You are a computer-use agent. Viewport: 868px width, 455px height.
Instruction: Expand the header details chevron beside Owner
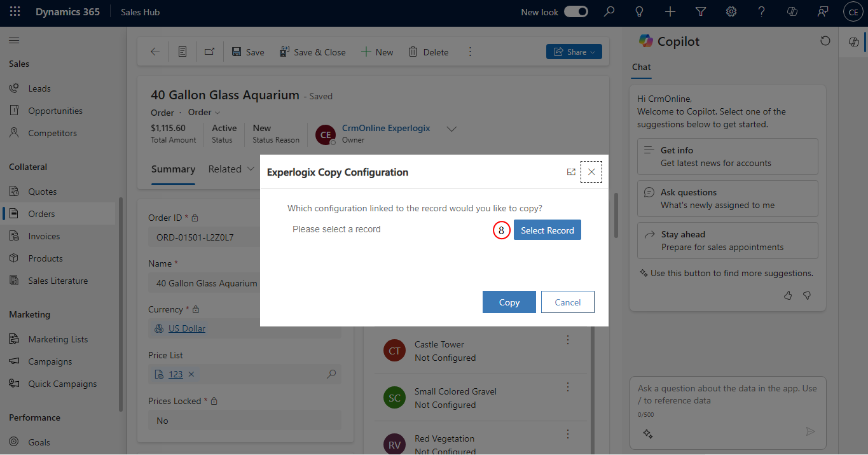(x=451, y=129)
